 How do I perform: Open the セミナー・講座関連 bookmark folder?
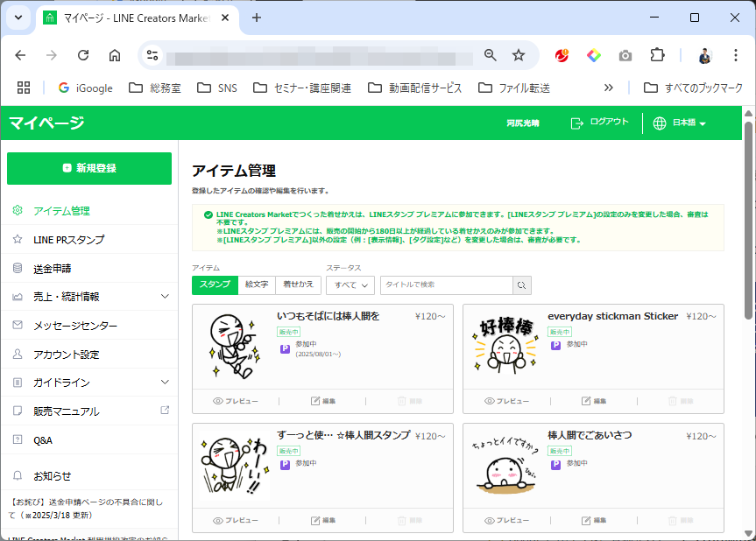tap(302, 88)
